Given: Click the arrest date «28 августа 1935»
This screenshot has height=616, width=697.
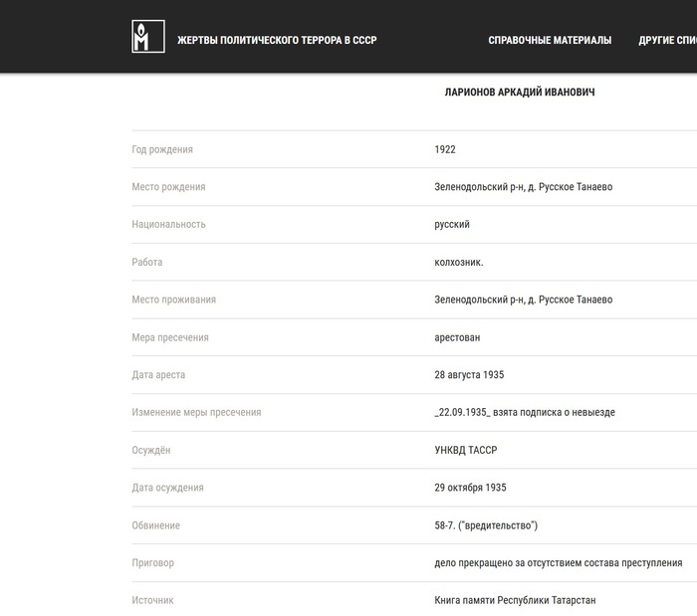Looking at the screenshot, I should 469,375.
